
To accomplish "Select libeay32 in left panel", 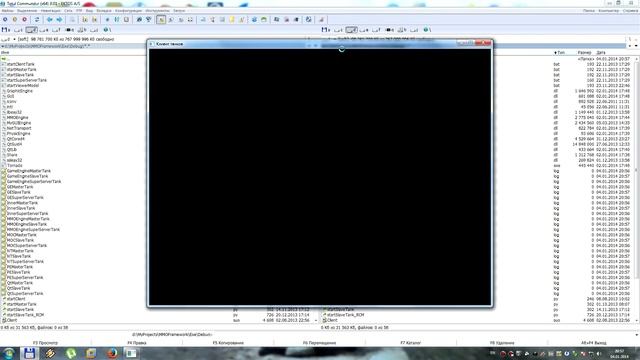I will (x=14, y=112).
